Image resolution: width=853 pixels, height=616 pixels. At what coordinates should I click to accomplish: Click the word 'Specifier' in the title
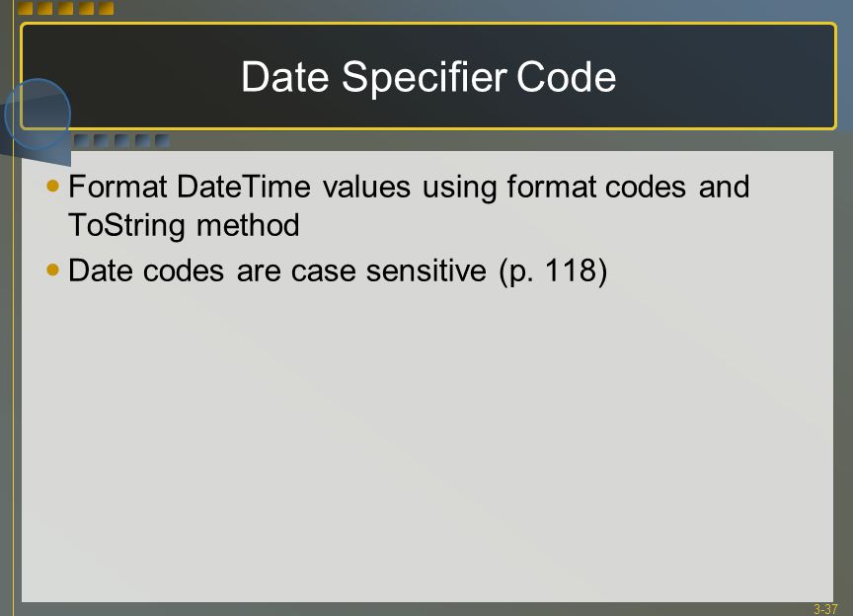[x=425, y=78]
